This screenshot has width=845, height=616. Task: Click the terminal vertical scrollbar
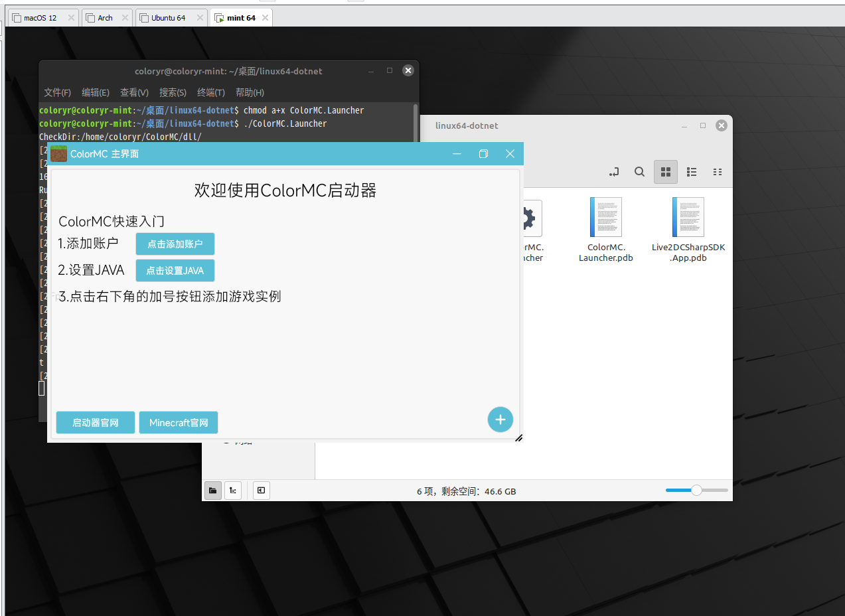416,123
